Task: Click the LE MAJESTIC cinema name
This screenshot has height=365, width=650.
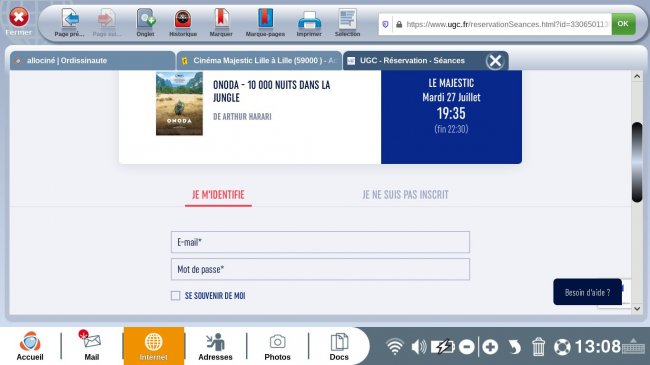Action: [451, 83]
